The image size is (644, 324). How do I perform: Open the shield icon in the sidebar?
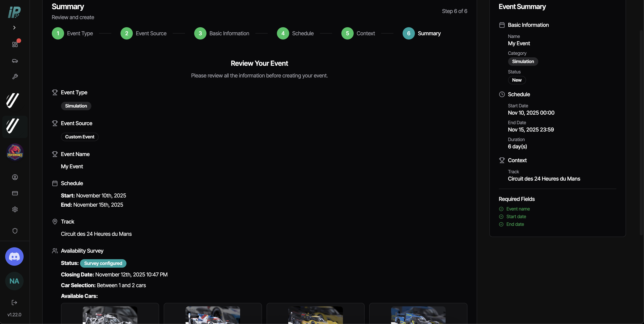pos(15,231)
